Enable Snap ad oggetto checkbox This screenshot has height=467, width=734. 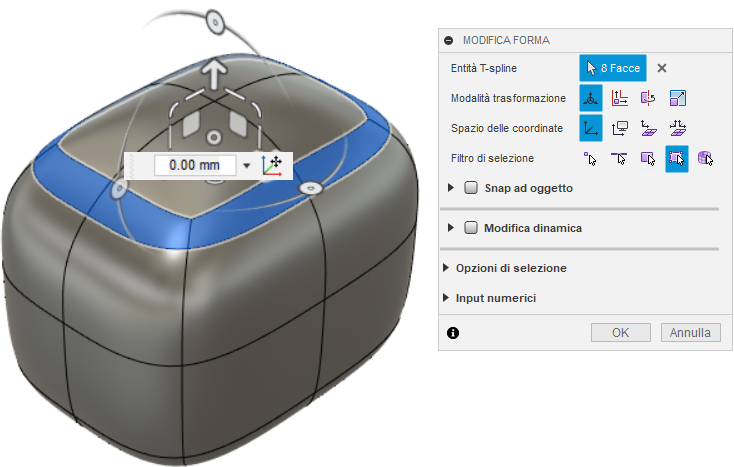(470, 188)
